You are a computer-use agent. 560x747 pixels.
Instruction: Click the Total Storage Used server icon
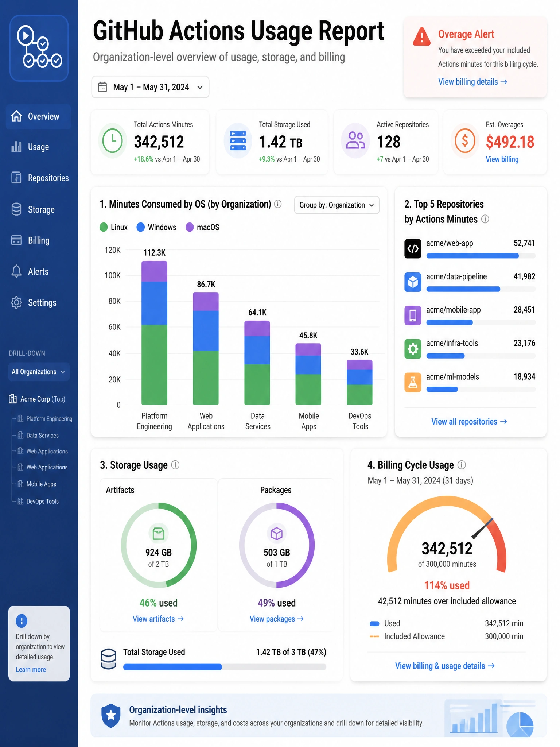[238, 141]
